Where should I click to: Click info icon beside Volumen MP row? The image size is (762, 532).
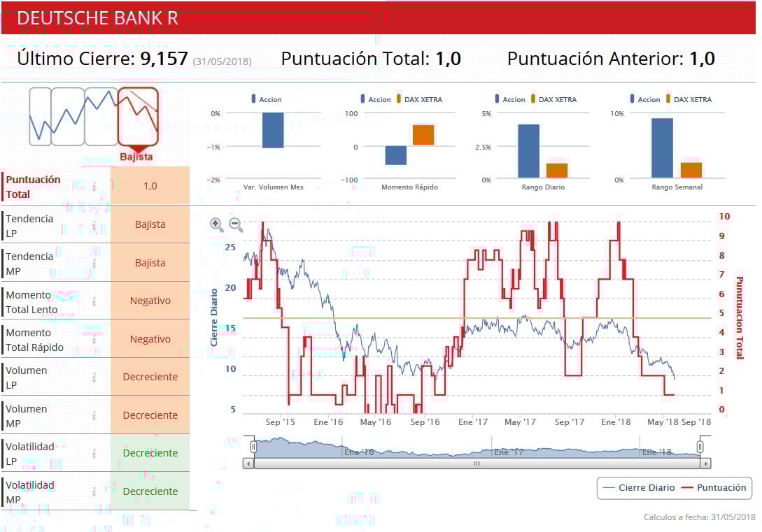(x=94, y=415)
